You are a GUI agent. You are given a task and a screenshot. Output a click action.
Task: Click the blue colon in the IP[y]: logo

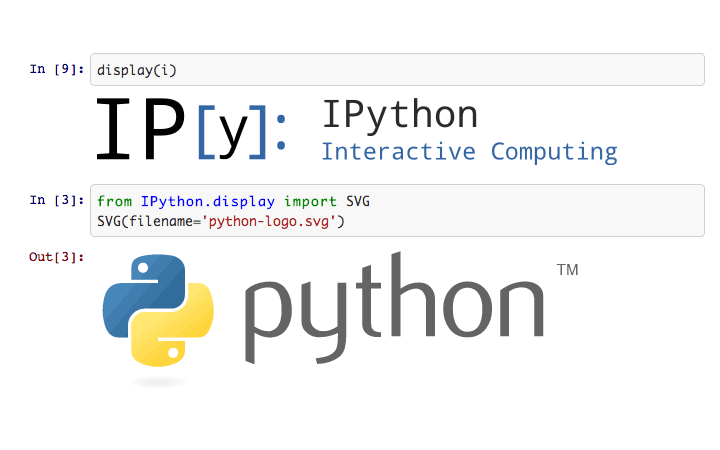(280, 132)
